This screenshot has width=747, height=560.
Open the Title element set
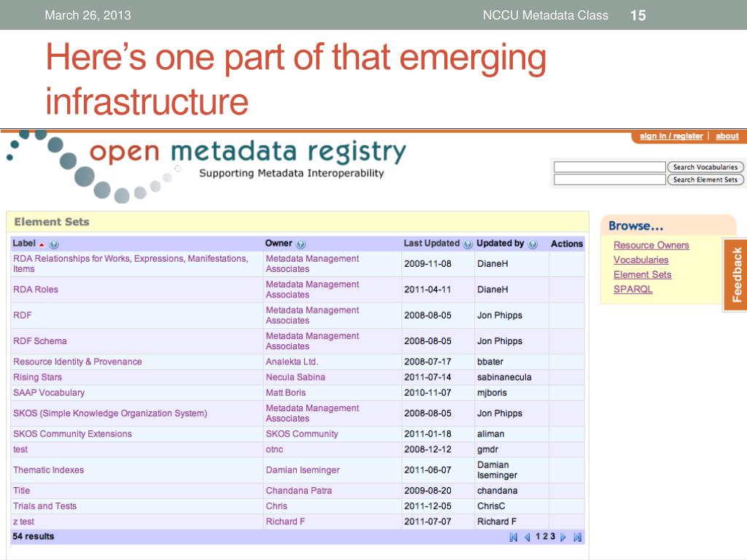coord(21,491)
